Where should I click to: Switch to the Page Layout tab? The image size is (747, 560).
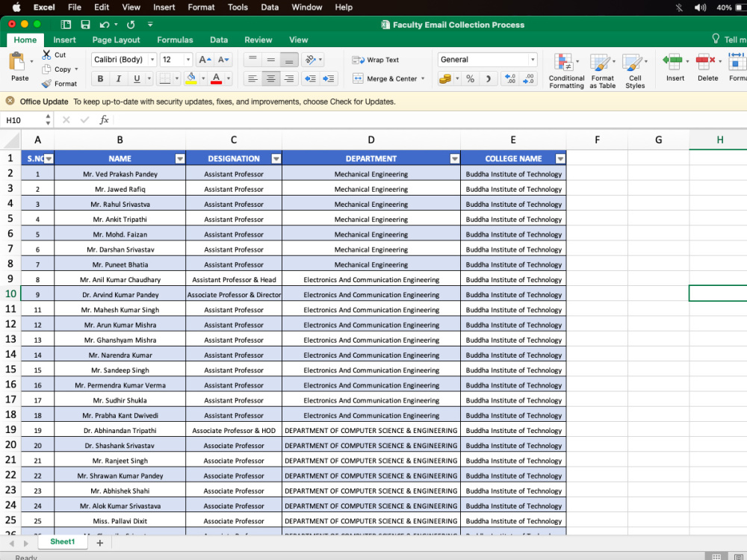click(x=117, y=40)
